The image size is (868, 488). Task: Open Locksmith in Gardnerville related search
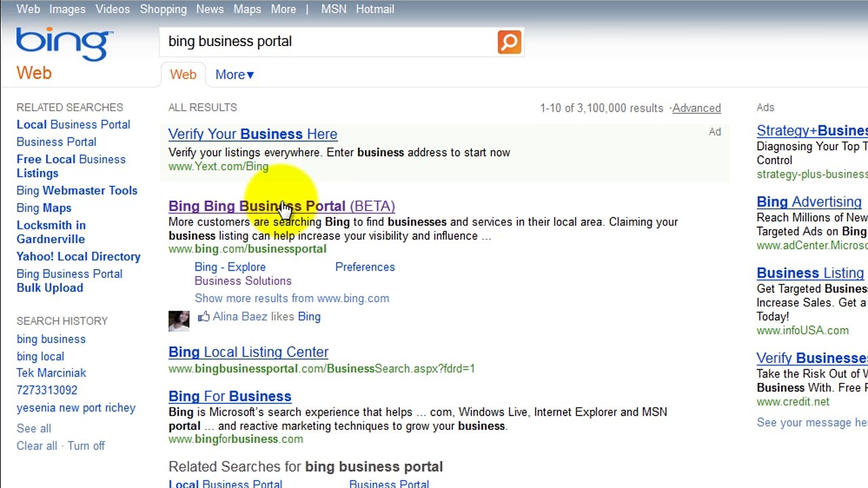coord(52,232)
